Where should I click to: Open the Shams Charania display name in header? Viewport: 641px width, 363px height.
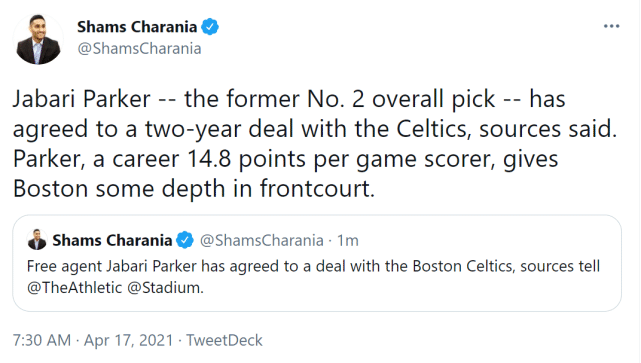(137, 27)
